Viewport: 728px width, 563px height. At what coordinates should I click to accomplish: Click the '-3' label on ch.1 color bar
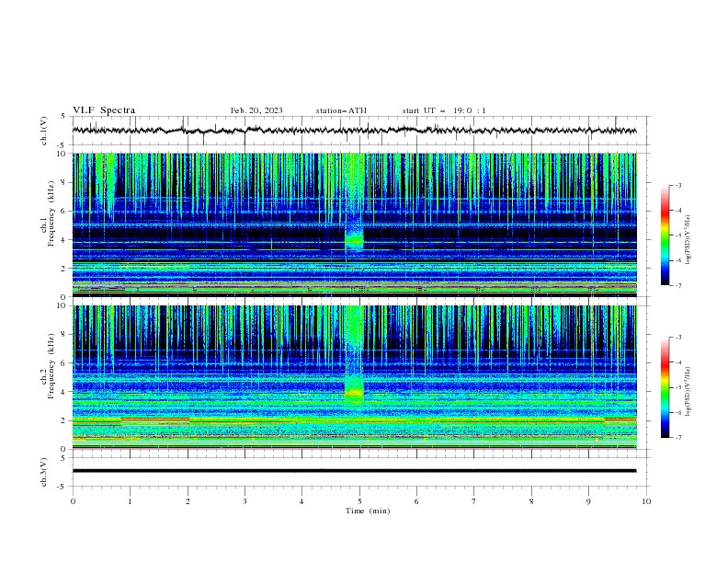[x=678, y=185]
